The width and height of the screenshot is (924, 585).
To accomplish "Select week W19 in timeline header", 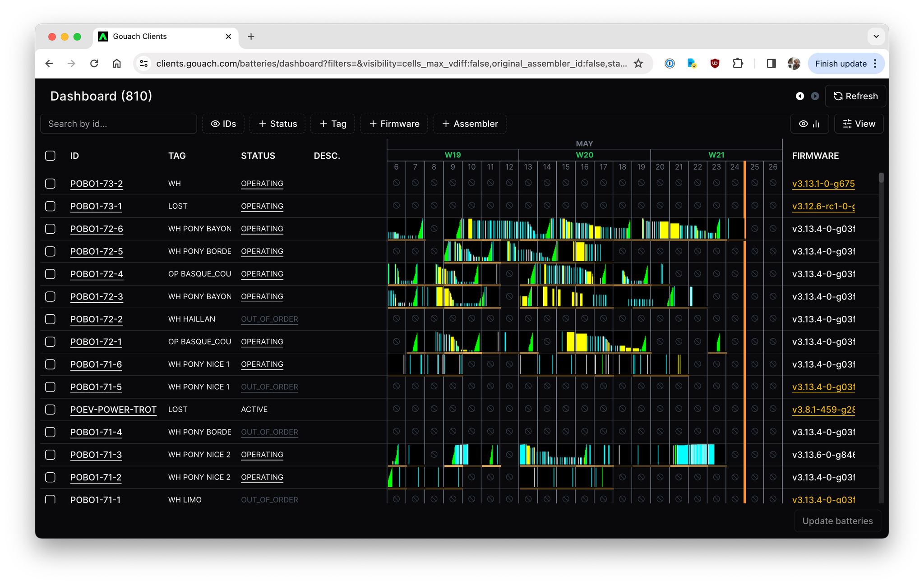I will (453, 155).
